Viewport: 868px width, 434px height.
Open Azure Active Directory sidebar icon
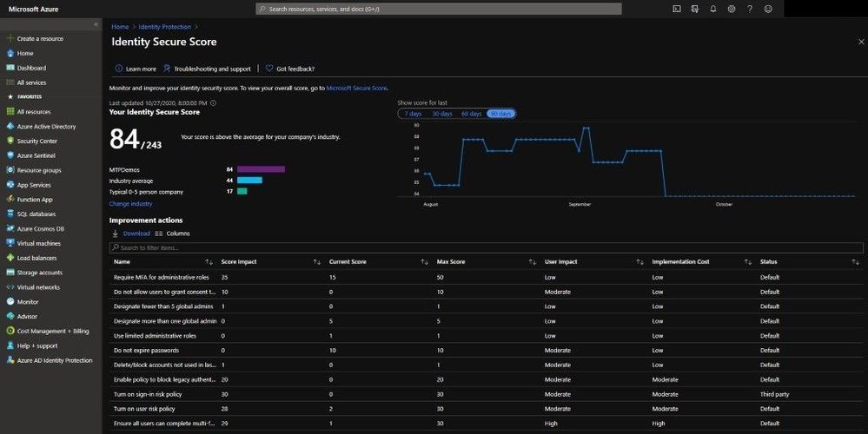click(10, 126)
